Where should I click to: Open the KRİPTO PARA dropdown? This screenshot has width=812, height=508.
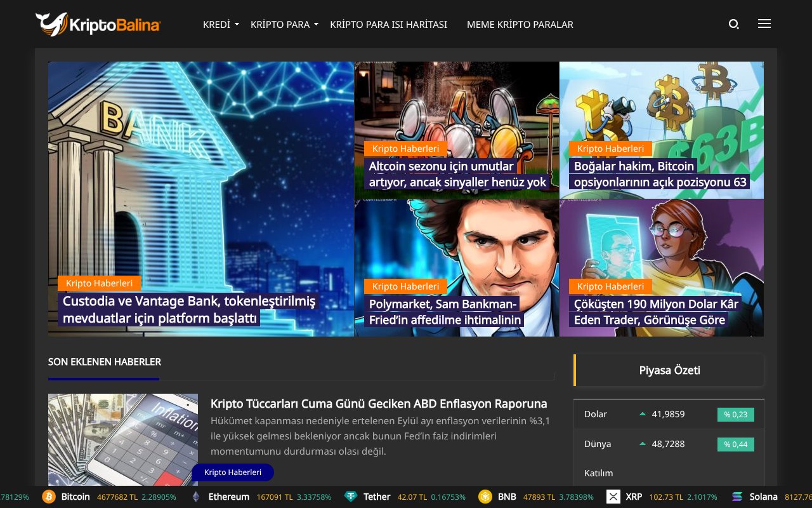tap(279, 24)
